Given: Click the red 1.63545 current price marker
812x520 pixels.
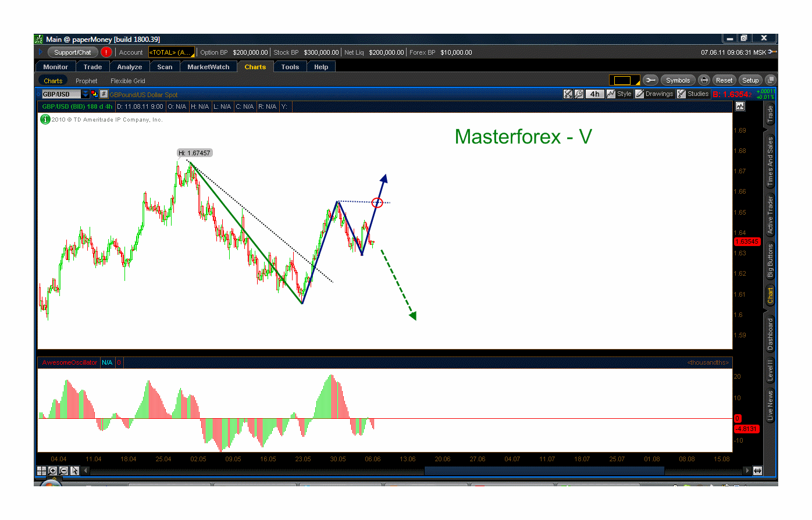Looking at the screenshot, I should [747, 241].
